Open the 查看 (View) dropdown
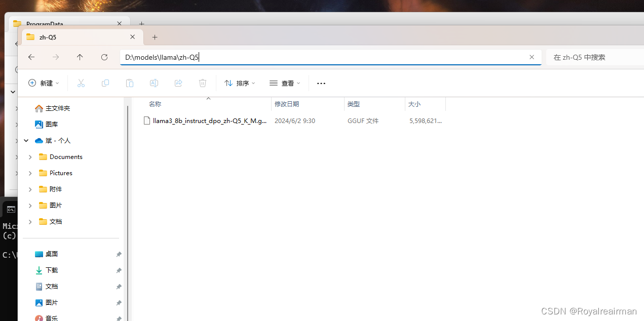Image resolution: width=644 pixels, height=321 pixels. click(x=285, y=83)
